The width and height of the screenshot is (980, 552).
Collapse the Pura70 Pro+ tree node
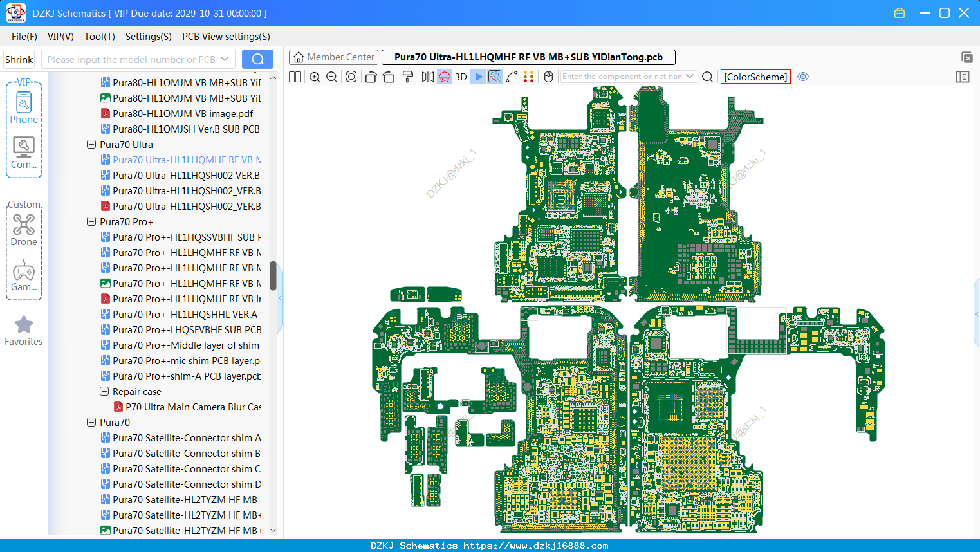click(x=91, y=222)
